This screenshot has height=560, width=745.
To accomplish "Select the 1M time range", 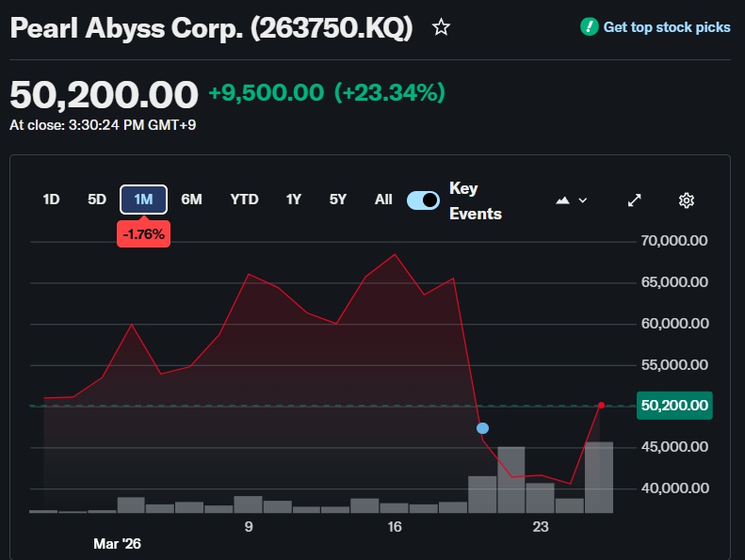I will [x=143, y=200].
